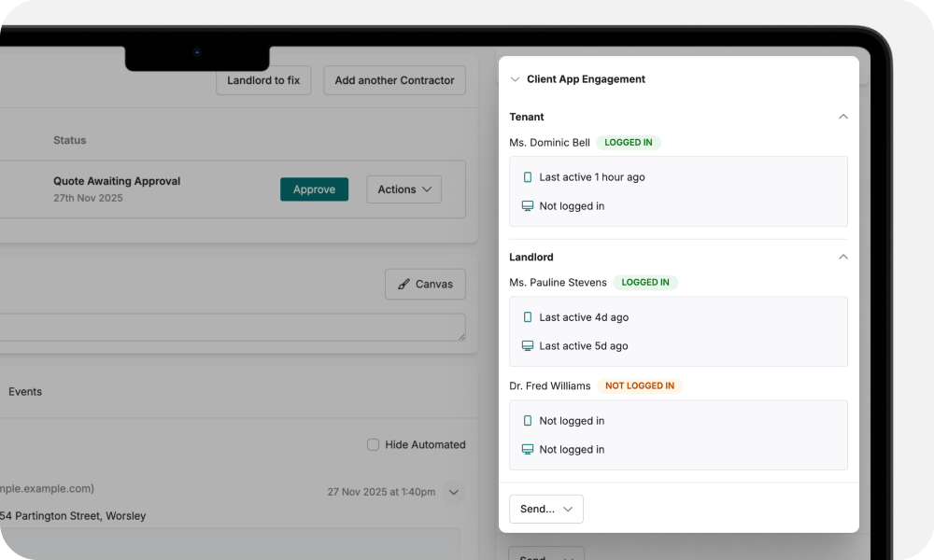Select the phone icon next to Pauline Stevens' activity
Image resolution: width=934 pixels, height=560 pixels.
point(526,317)
